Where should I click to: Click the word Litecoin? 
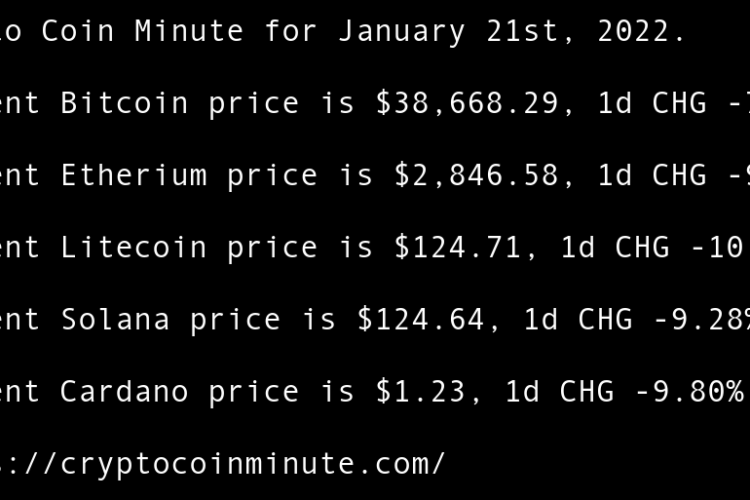(133, 247)
